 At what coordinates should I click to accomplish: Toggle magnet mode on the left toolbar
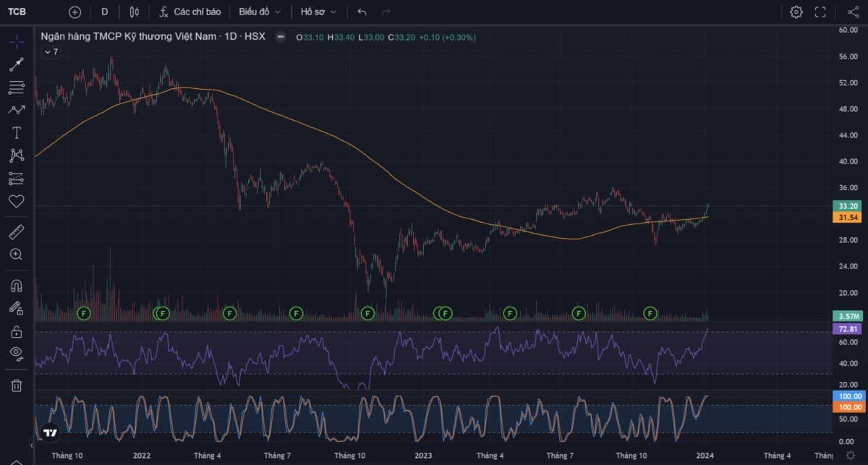tap(16, 286)
